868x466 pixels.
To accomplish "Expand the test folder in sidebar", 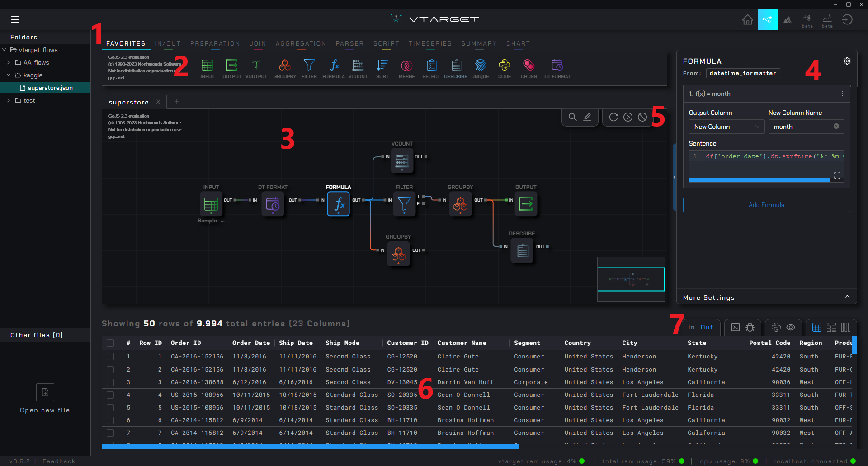I will tap(9, 100).
